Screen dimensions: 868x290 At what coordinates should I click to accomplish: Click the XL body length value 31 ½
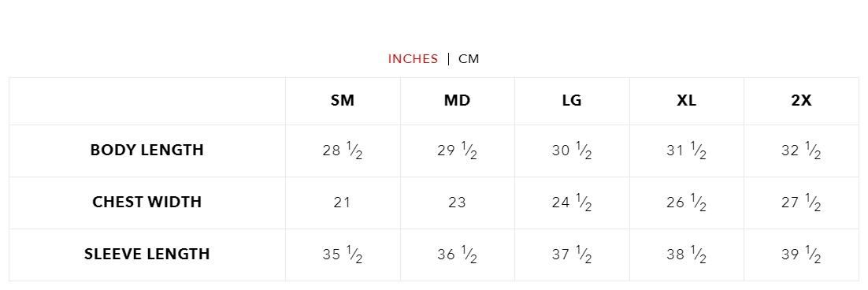[686, 150]
